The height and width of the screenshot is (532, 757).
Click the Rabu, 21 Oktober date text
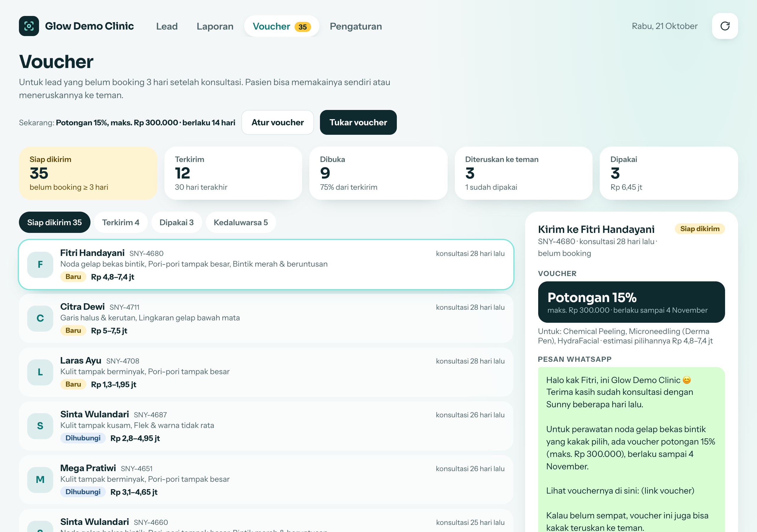point(664,26)
